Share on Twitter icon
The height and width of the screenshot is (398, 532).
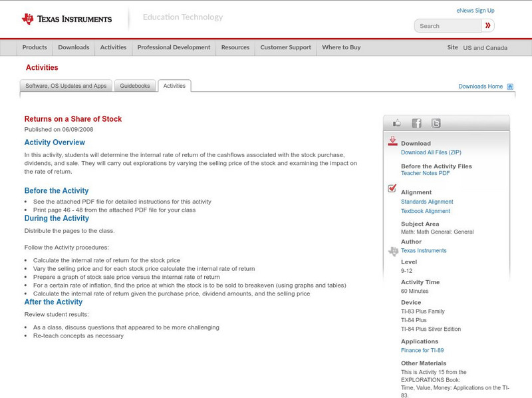click(436, 123)
